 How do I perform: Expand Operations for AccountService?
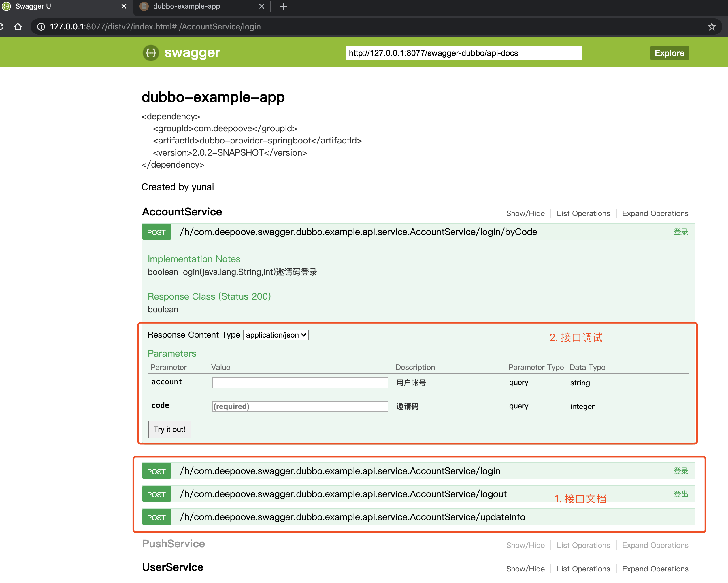coord(655,213)
